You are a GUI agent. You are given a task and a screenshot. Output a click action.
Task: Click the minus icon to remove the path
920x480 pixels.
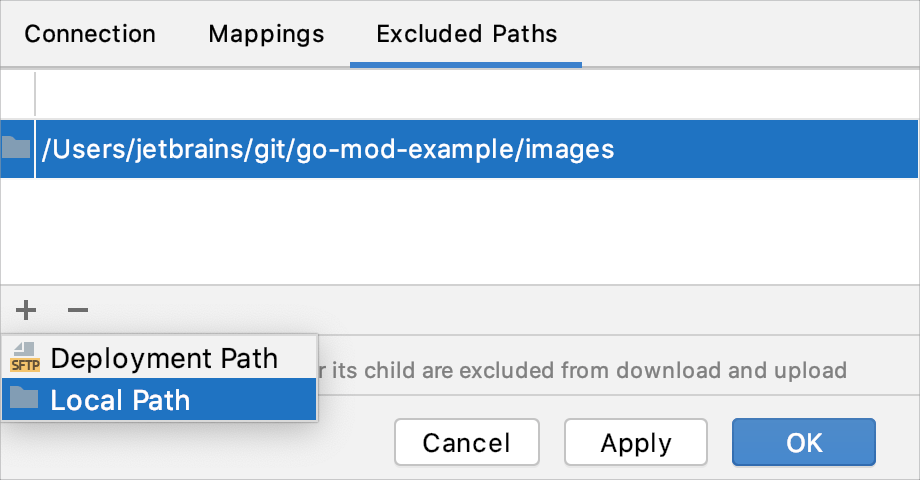78,310
